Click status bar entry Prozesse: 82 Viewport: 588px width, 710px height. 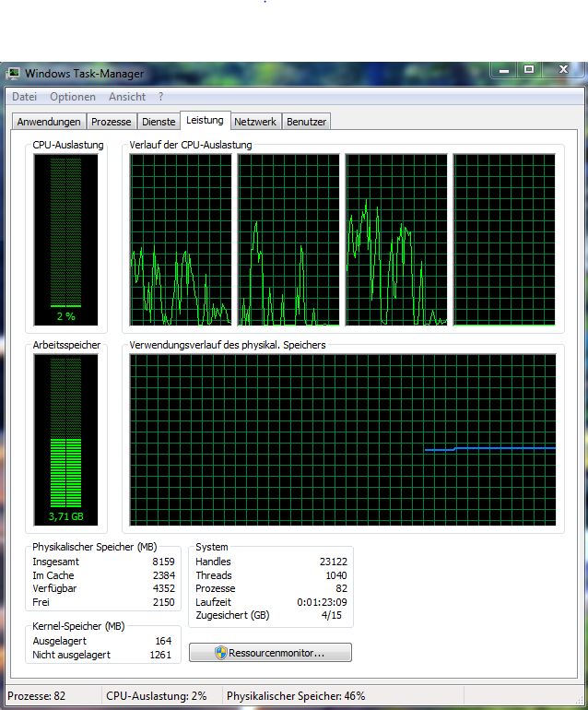(x=37, y=696)
